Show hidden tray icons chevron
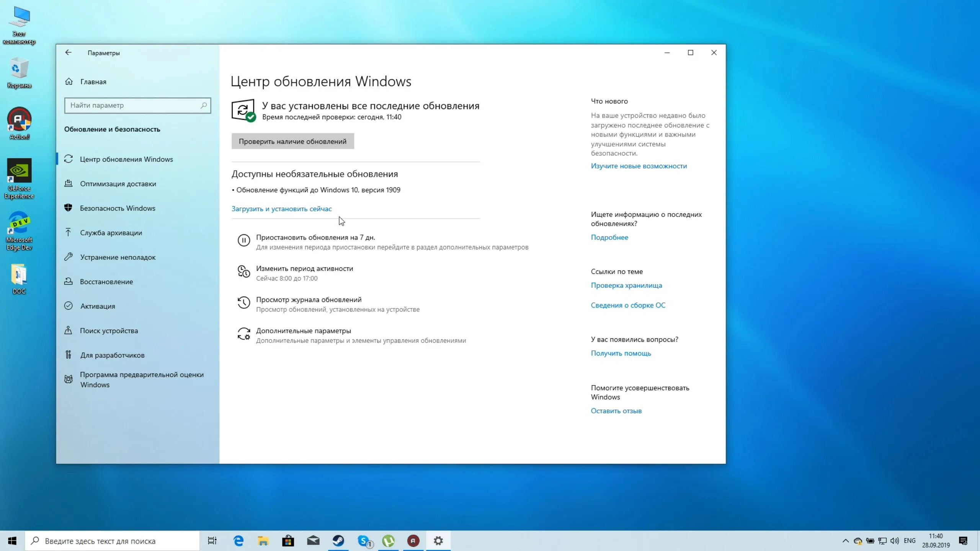Viewport: 980px width, 551px height. pyautogui.click(x=846, y=541)
